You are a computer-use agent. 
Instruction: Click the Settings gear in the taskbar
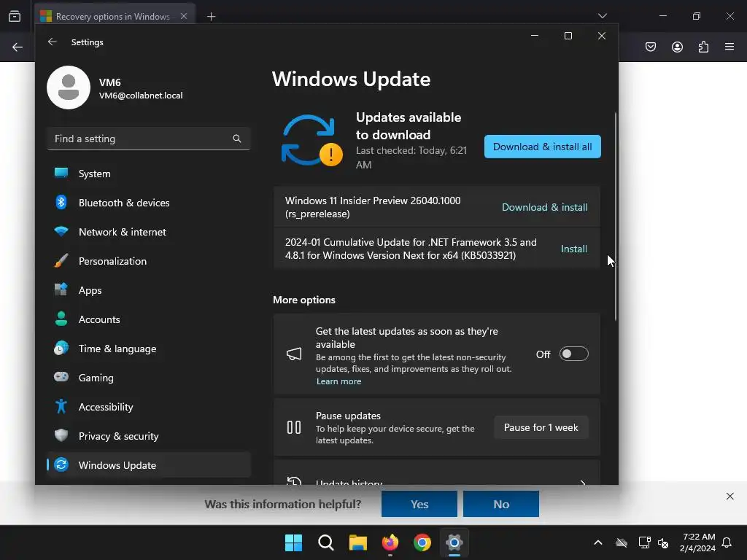tap(454, 542)
